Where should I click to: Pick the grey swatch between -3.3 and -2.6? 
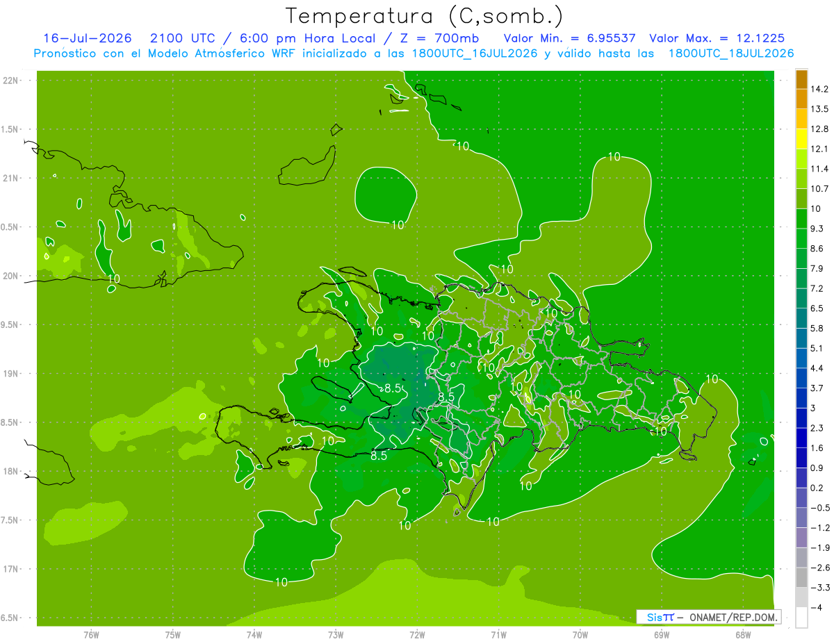[801, 577]
